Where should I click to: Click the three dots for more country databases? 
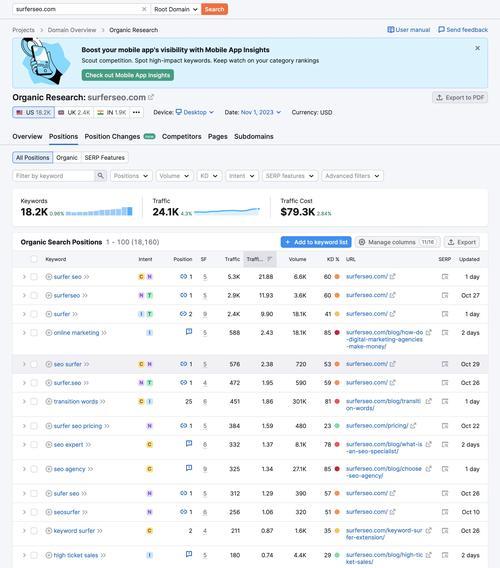tap(136, 112)
